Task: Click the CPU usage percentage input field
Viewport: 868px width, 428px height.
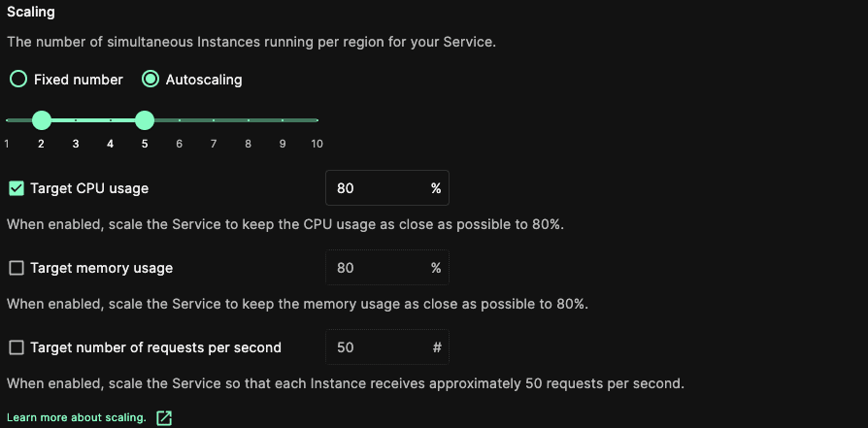Action: click(377, 188)
